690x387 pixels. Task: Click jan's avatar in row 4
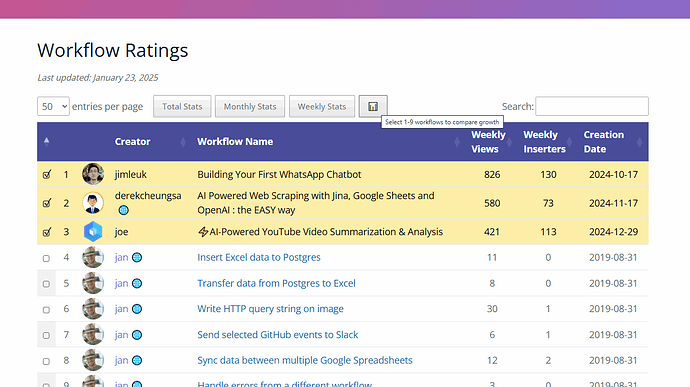[93, 257]
